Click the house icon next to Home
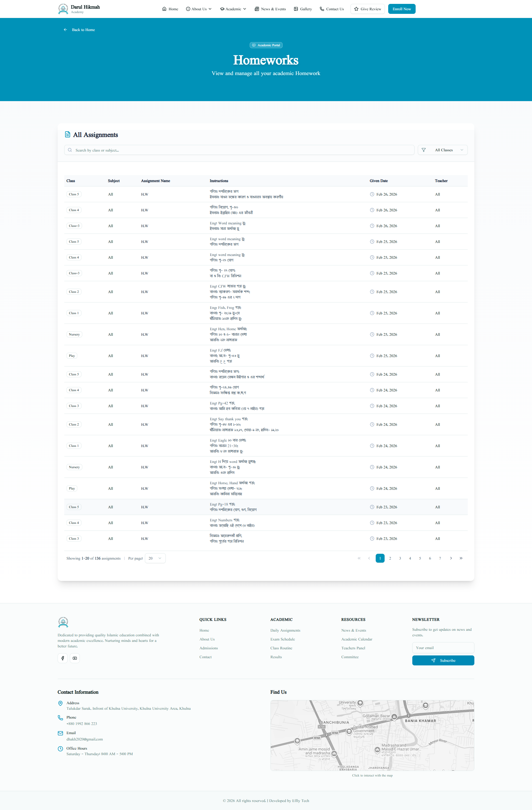The width and height of the screenshot is (532, 810). click(x=164, y=9)
